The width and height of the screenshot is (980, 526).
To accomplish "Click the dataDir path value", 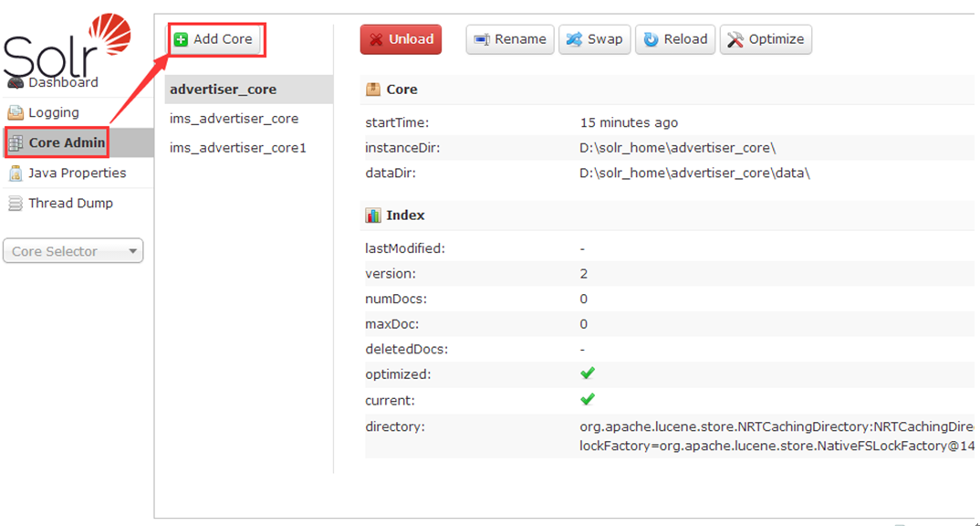I will (x=694, y=174).
